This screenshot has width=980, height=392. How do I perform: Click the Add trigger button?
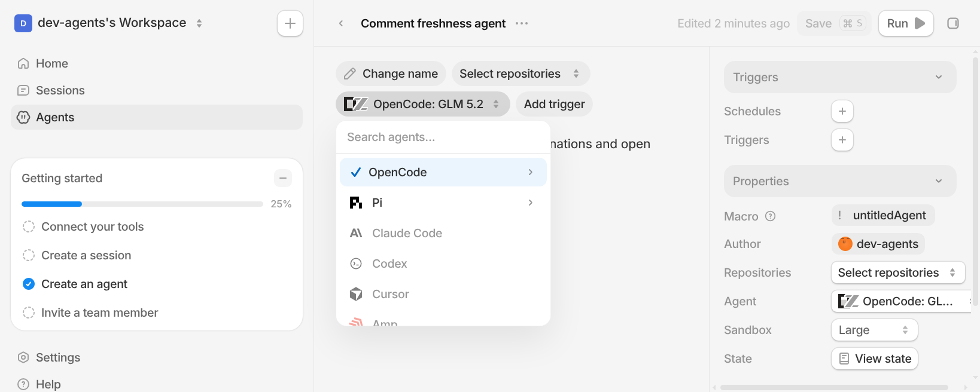coord(555,104)
